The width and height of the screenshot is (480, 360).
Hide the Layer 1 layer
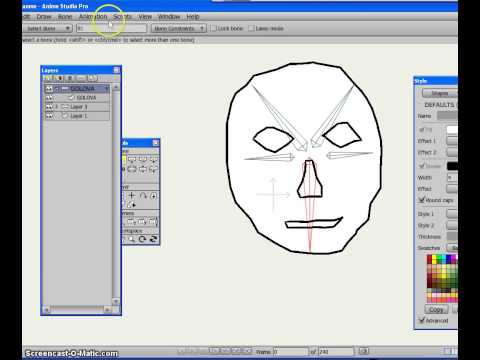coord(49,116)
